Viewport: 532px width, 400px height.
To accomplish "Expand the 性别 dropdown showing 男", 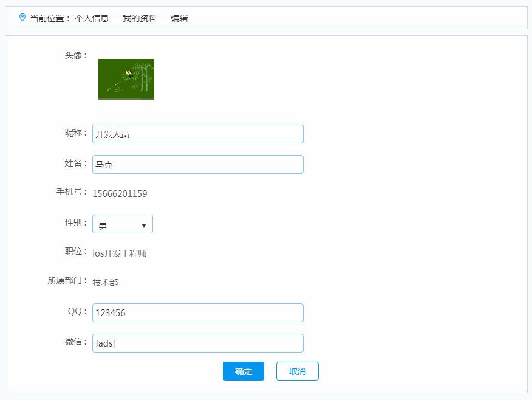I will [123, 224].
